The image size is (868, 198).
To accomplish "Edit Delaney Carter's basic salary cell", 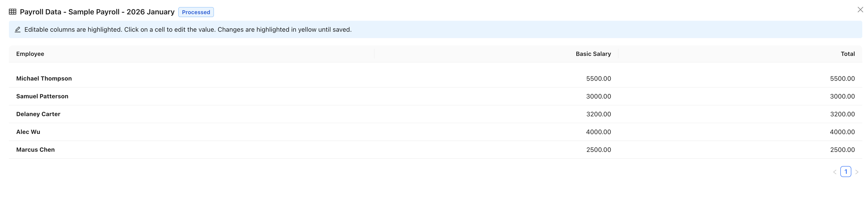I will click(598, 114).
